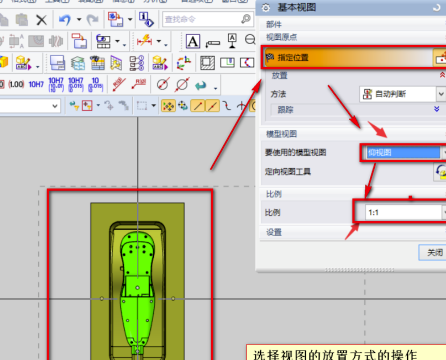
Task: Click the selection filter funnel icon
Action: pos(74,106)
